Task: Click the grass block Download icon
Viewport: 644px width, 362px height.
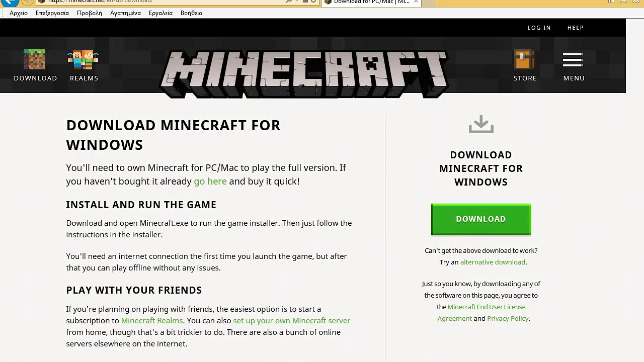Action: 34,59
